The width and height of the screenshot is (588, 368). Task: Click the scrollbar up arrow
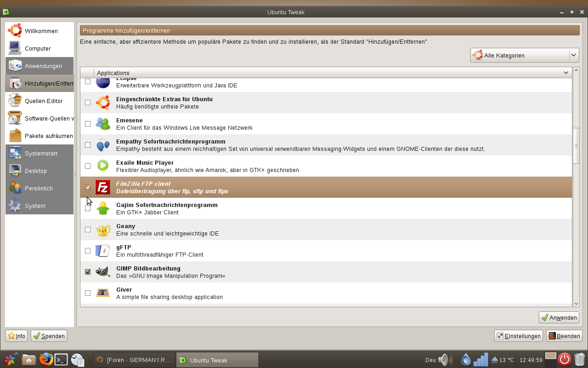coord(576,71)
